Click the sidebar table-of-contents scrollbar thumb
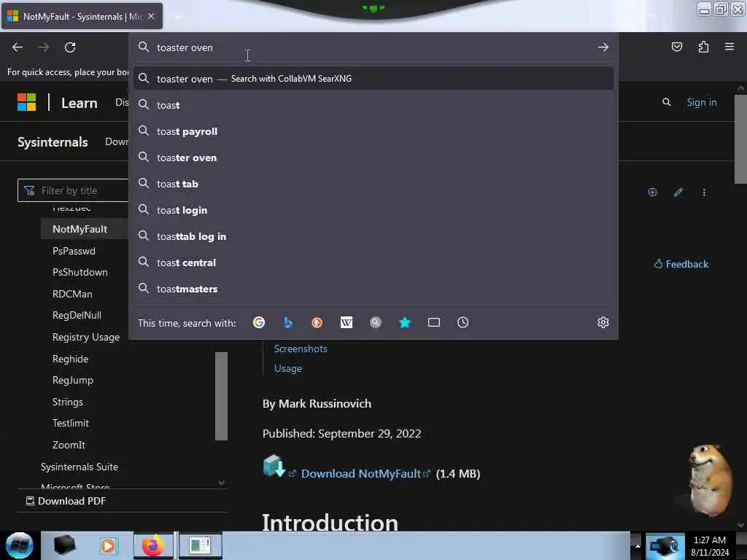 (221, 396)
